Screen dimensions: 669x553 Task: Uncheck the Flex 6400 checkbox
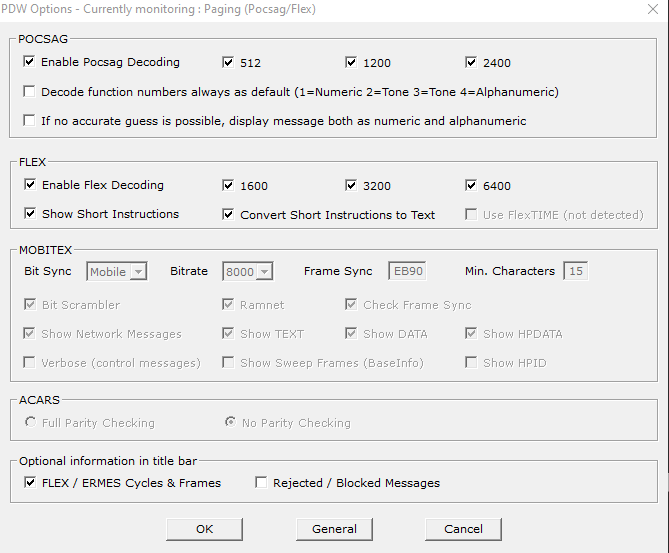coord(471,185)
